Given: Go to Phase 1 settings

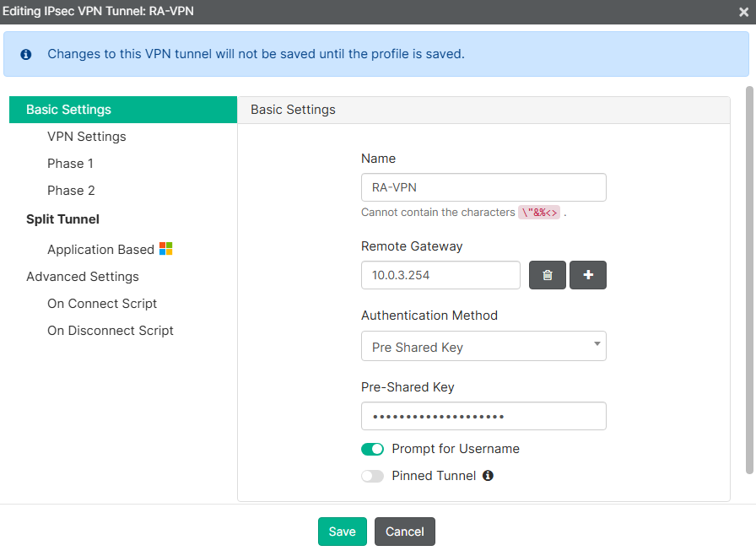Looking at the screenshot, I should (x=70, y=163).
